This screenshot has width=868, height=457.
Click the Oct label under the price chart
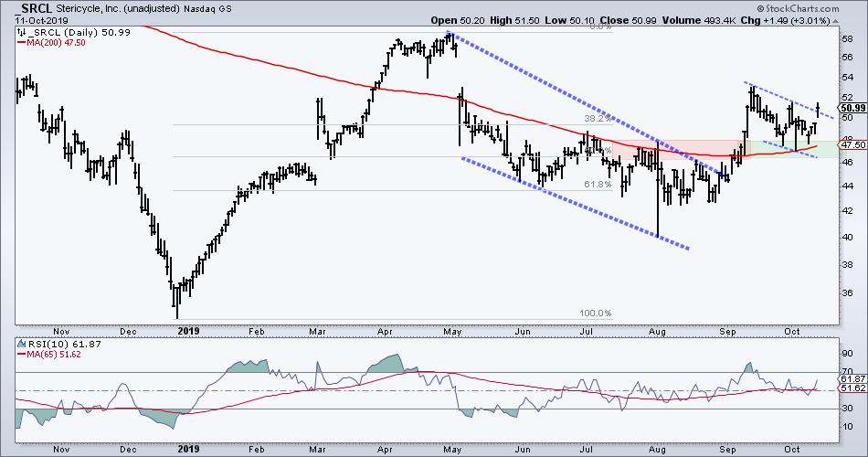[792, 331]
